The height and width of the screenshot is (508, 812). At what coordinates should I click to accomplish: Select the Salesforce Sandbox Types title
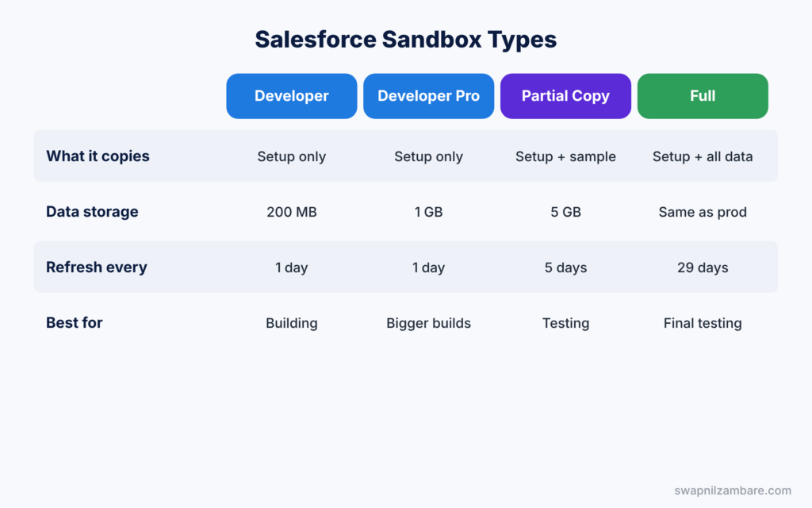point(405,40)
